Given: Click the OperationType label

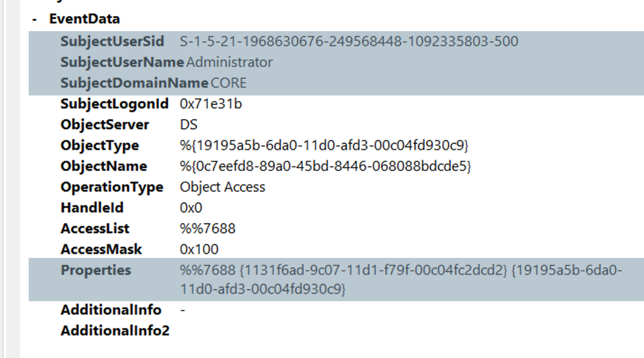Looking at the screenshot, I should coord(112,187).
